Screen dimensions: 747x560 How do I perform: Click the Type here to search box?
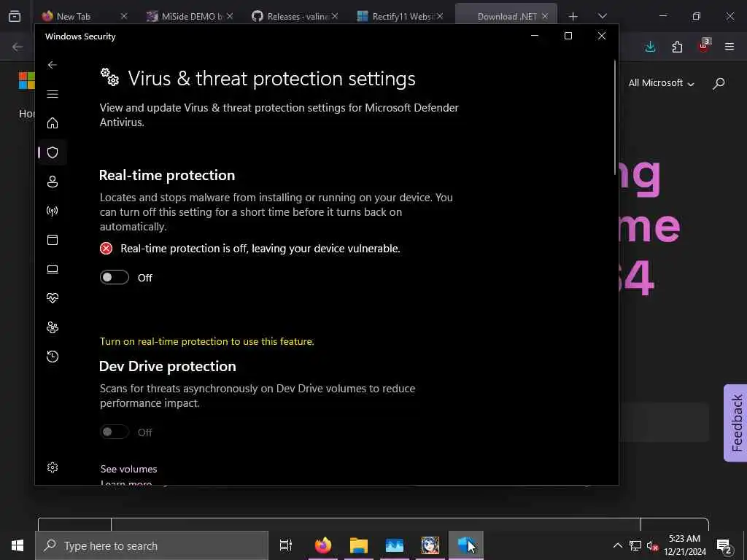[152, 545]
